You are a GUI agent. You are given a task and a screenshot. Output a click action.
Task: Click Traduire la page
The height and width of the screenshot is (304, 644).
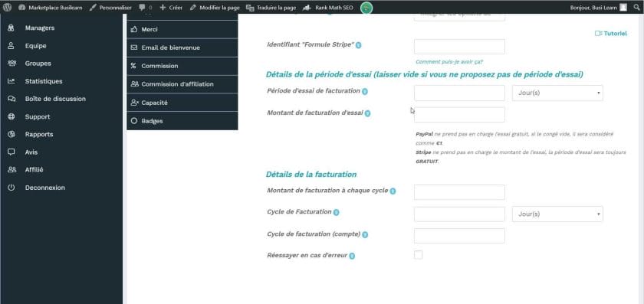tap(271, 8)
